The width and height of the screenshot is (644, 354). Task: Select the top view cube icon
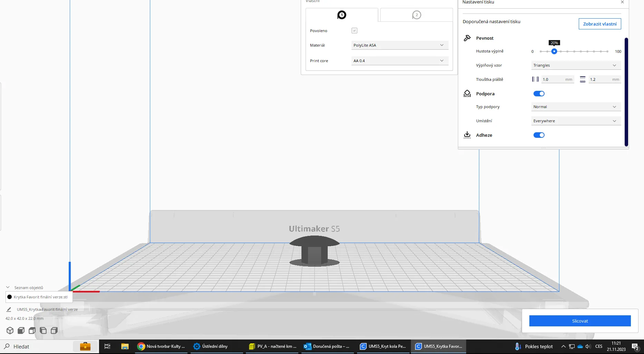[x=32, y=331]
